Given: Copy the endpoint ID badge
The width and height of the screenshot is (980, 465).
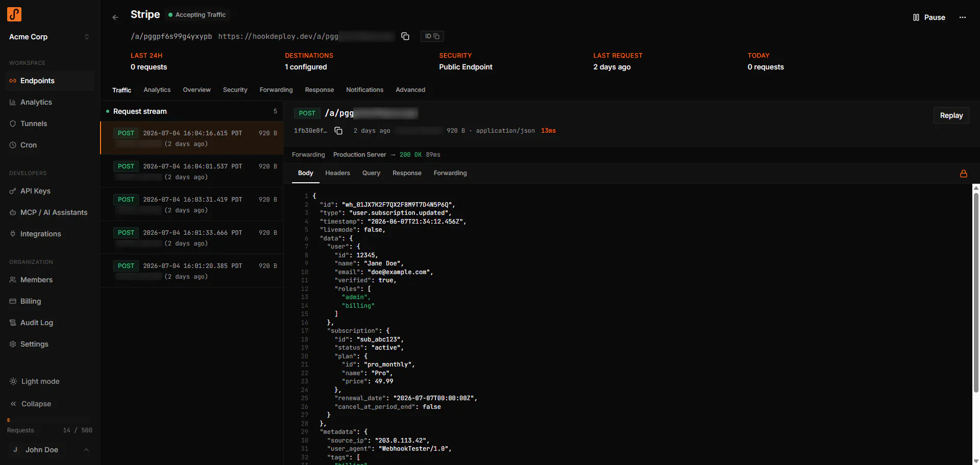Looking at the screenshot, I should click(432, 36).
